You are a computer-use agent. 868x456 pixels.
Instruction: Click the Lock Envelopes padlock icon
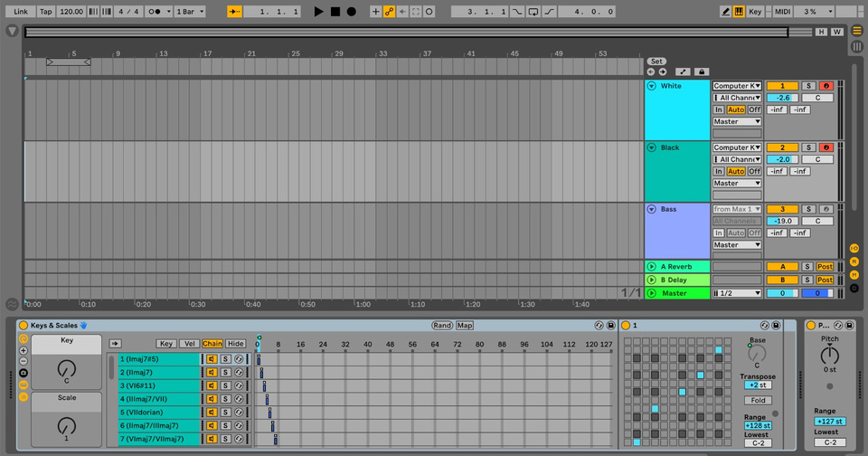702,71
